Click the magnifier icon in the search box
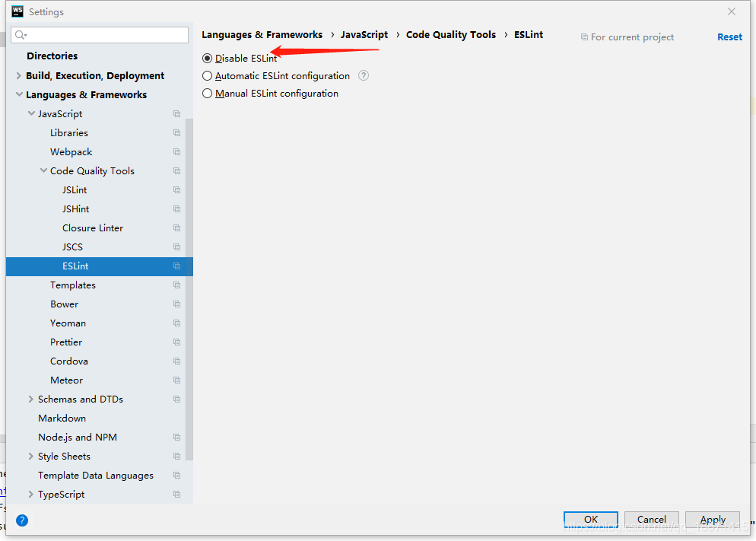 (x=19, y=35)
